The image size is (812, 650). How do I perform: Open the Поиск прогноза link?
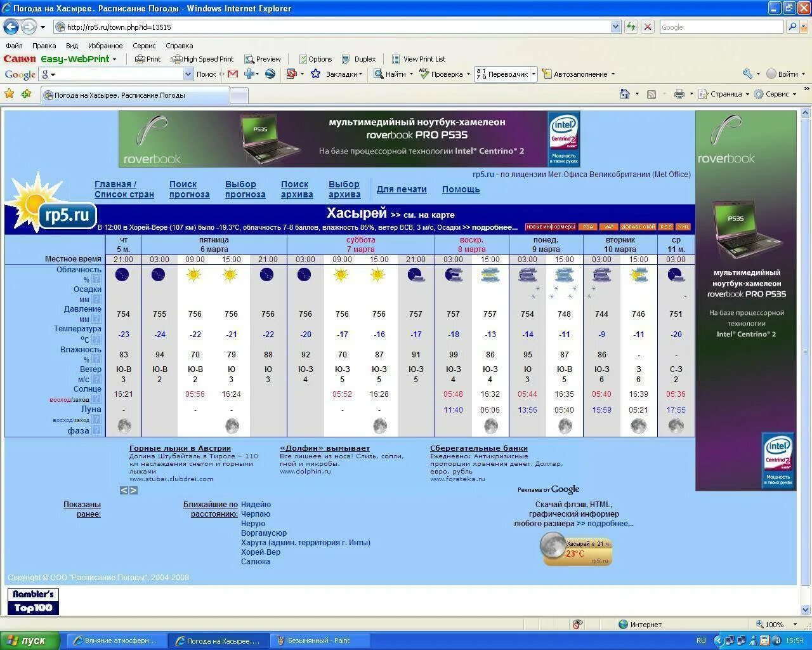[189, 189]
